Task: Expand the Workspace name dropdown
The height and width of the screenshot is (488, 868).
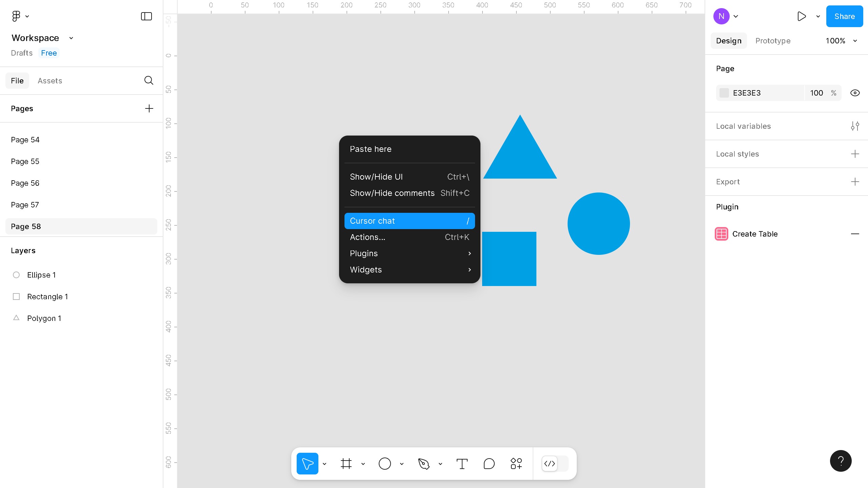Action: pos(71,38)
